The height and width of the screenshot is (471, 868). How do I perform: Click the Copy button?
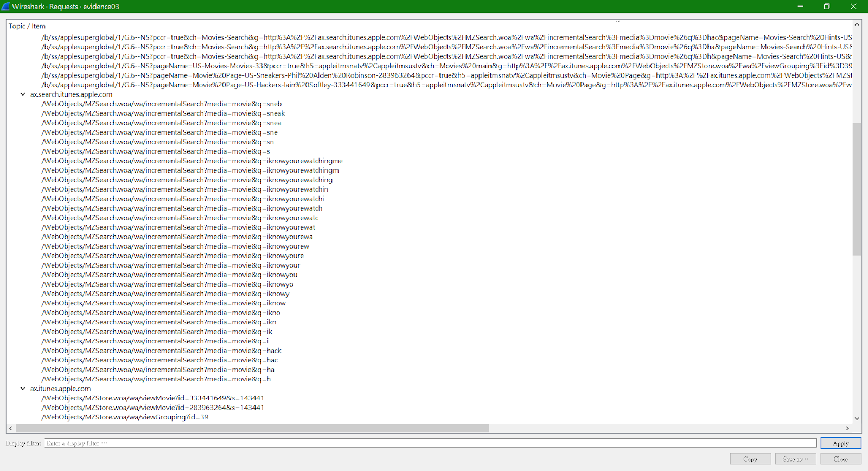pos(750,459)
